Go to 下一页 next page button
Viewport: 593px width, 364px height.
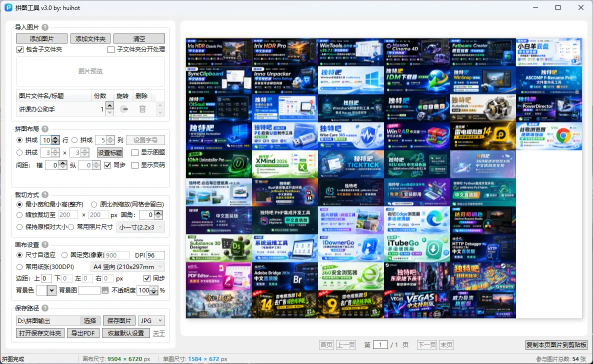point(427,344)
